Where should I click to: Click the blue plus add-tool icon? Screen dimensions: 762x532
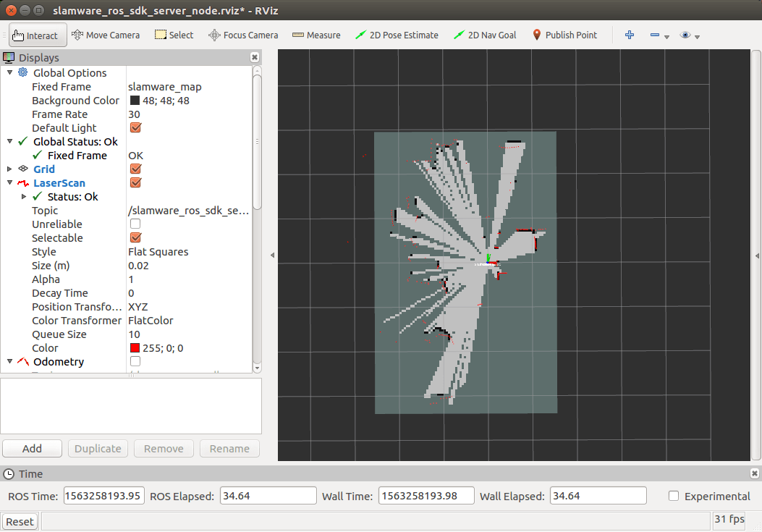[630, 35]
